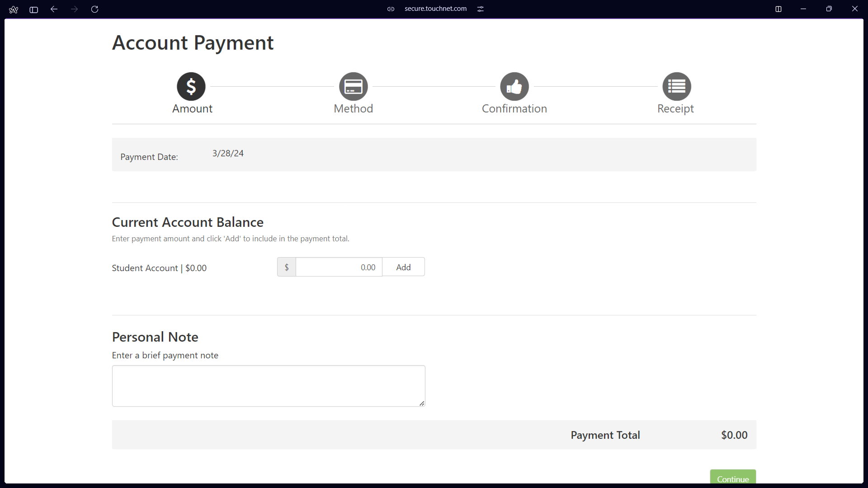Click inside the Personal Note text area
Screen dimensions: 868x488
pyautogui.click(x=268, y=385)
